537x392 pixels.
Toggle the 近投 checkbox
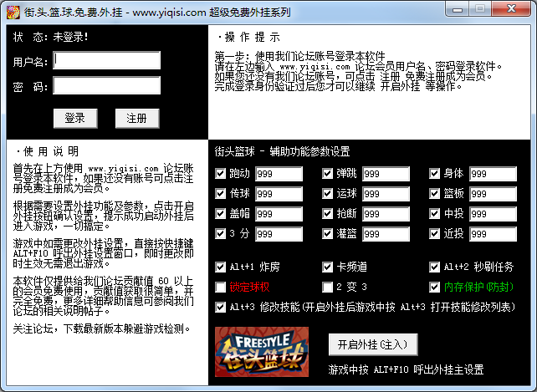[x=435, y=233]
